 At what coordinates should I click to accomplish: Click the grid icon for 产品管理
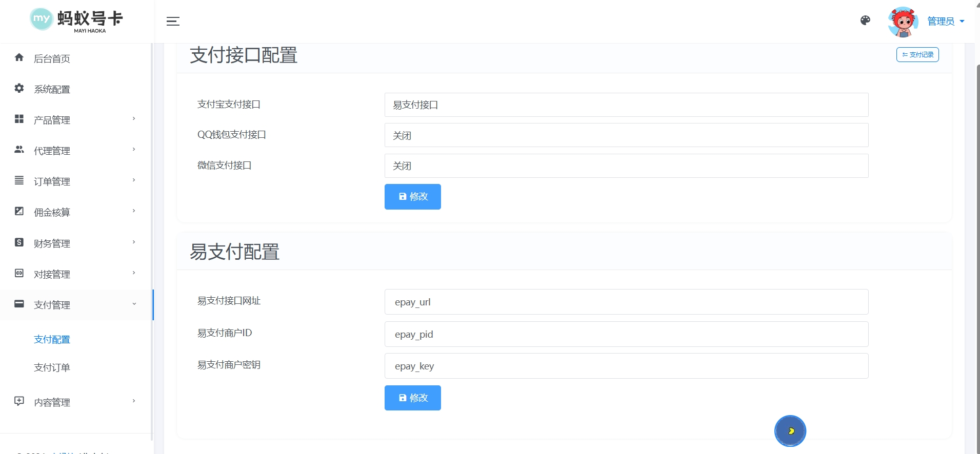(19, 119)
